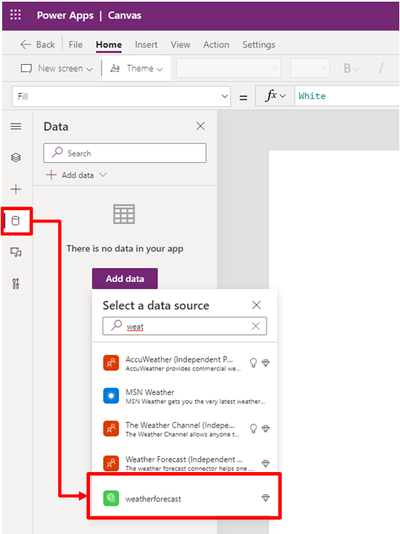
Task: Open the font size dropdown
Action: coord(310,68)
